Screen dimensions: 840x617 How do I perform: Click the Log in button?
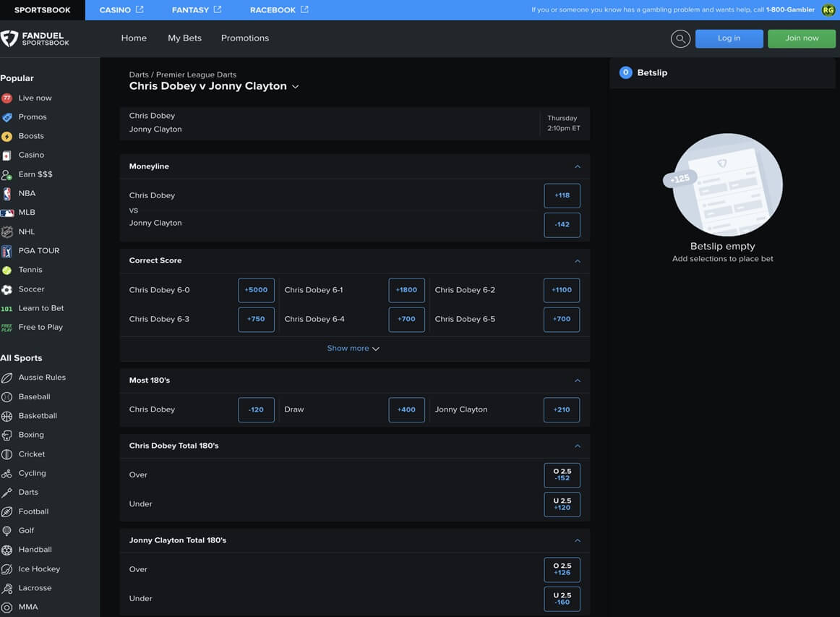coord(729,38)
